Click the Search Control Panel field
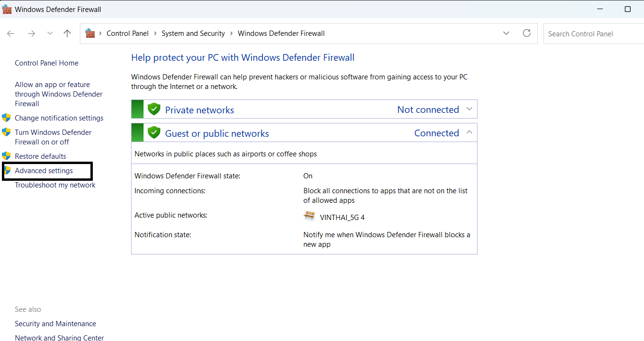 (x=593, y=33)
